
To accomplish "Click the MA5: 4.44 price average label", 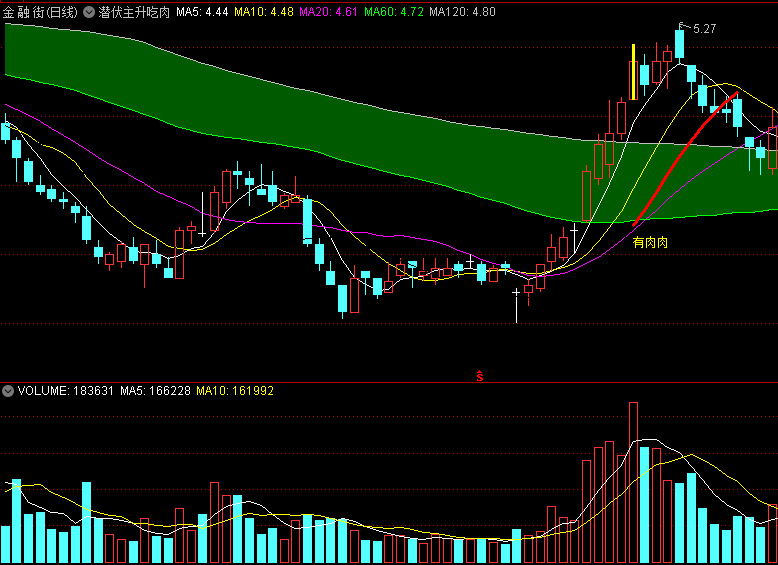I will point(202,12).
